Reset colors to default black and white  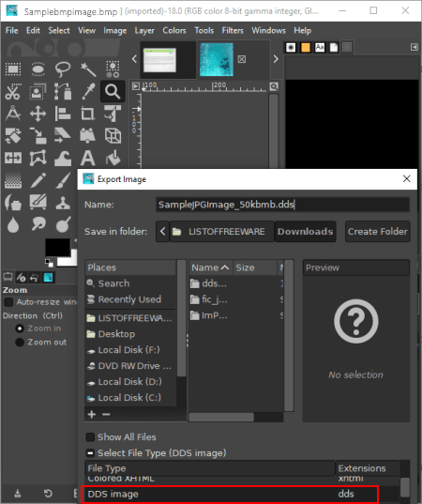click(x=49, y=263)
